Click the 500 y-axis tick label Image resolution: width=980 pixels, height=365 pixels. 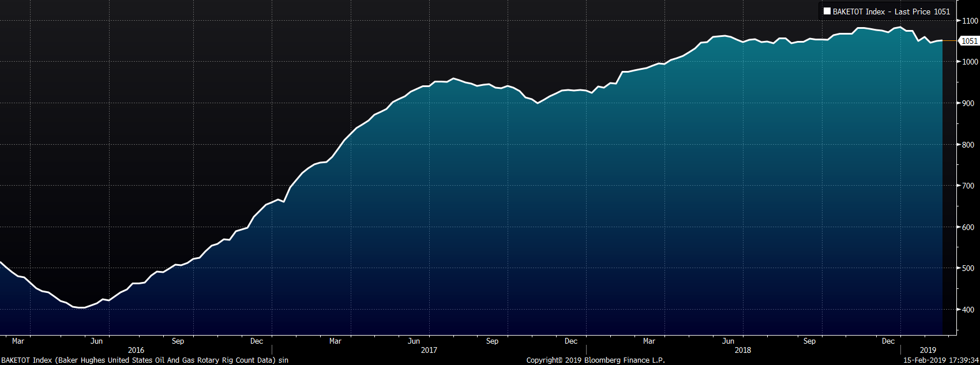(967, 268)
